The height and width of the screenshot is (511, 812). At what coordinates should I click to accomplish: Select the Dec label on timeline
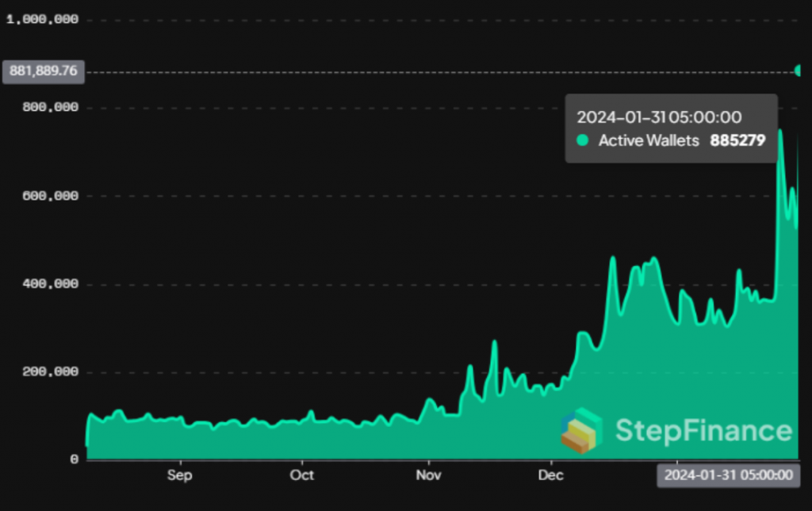tap(550, 475)
